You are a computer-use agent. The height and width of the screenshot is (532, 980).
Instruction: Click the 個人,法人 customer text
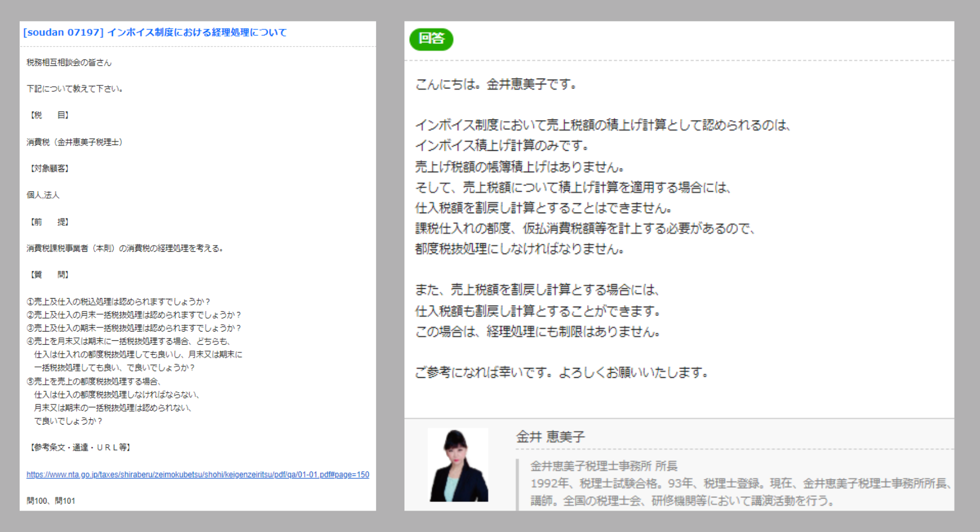43,195
